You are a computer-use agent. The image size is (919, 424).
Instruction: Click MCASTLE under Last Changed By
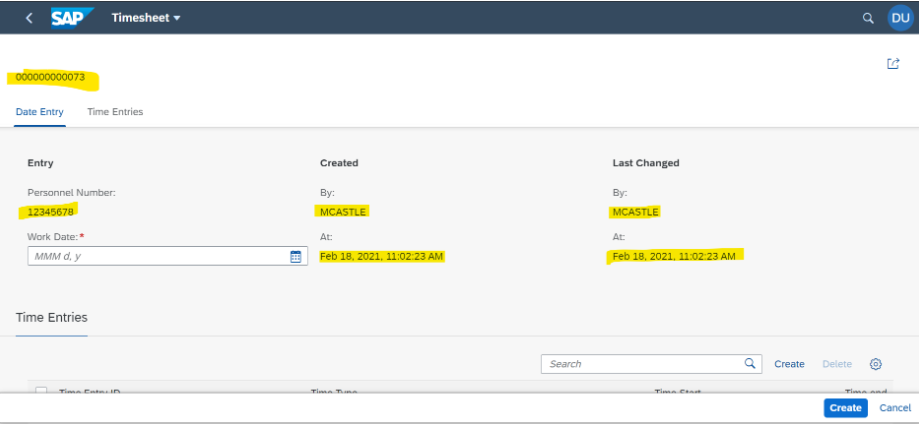point(635,212)
